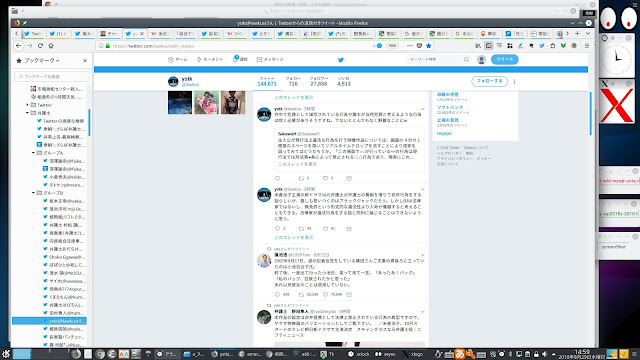Click the Japanese input あ indicator in the tray
The image size is (640, 360).
tap(460, 354)
